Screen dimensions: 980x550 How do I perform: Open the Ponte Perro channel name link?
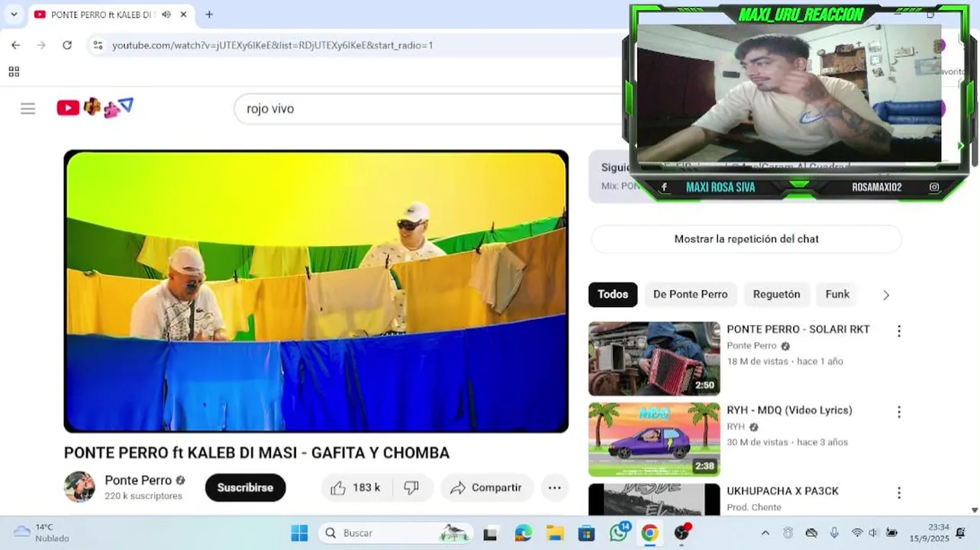(x=138, y=480)
